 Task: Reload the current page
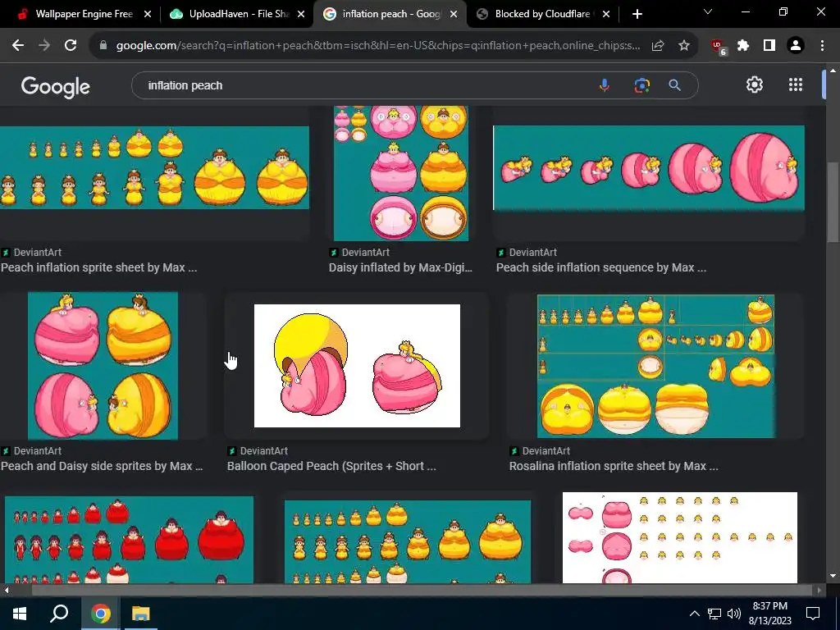[71, 46]
